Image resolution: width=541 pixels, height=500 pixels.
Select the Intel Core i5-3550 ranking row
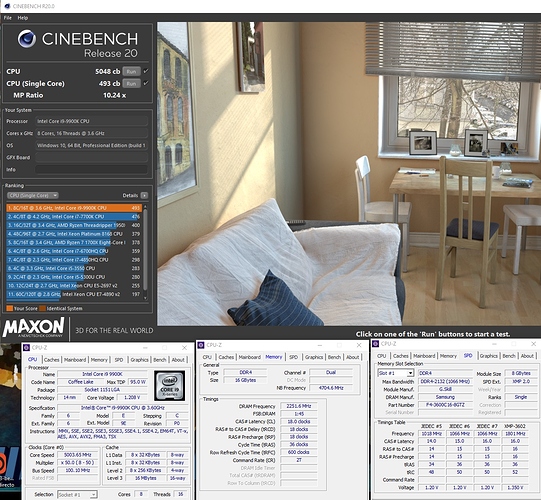coord(74,268)
